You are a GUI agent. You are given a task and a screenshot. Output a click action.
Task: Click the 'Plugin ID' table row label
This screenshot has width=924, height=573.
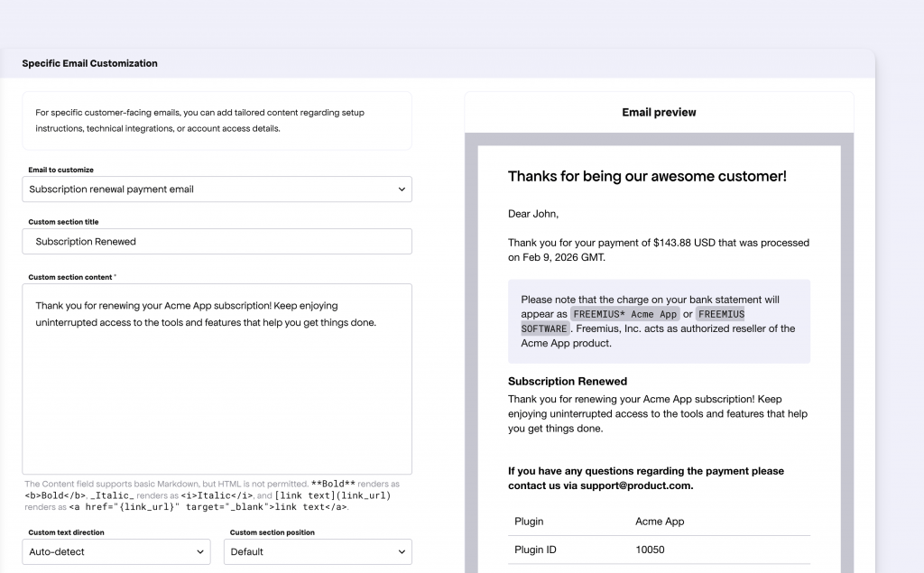[x=535, y=550]
